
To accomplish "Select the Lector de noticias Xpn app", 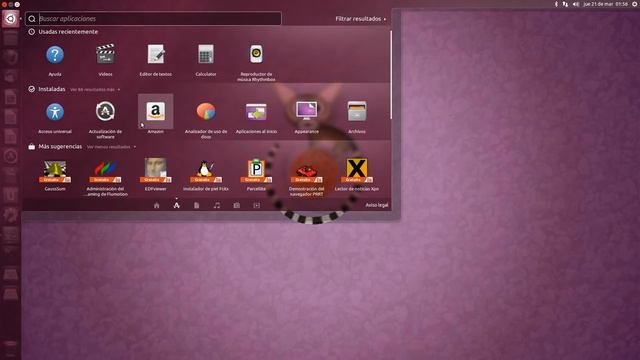I will [x=357, y=171].
